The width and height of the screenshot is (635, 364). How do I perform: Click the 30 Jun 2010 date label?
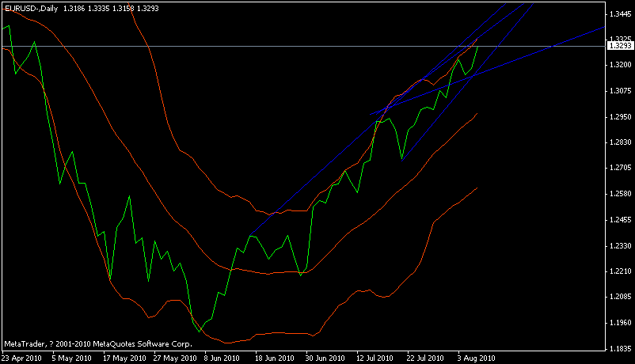(x=325, y=358)
